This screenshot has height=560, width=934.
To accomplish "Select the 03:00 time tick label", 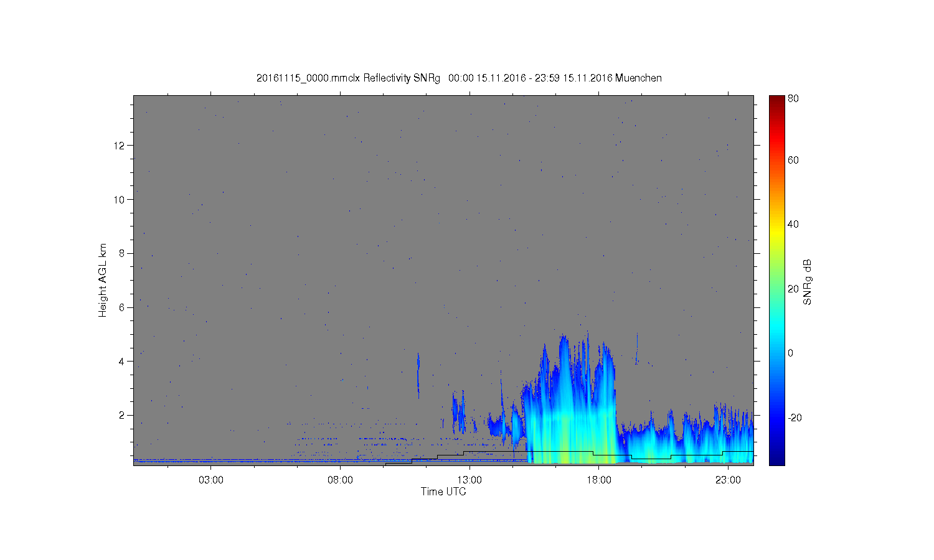I will tap(211, 480).
